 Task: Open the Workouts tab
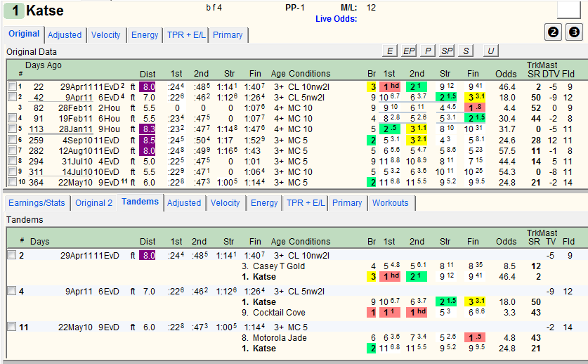coord(391,203)
